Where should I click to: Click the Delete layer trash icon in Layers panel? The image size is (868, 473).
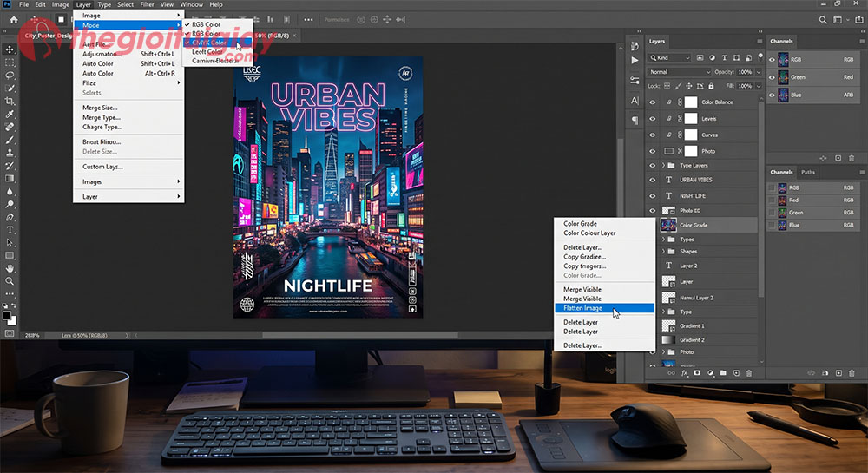coord(749,373)
